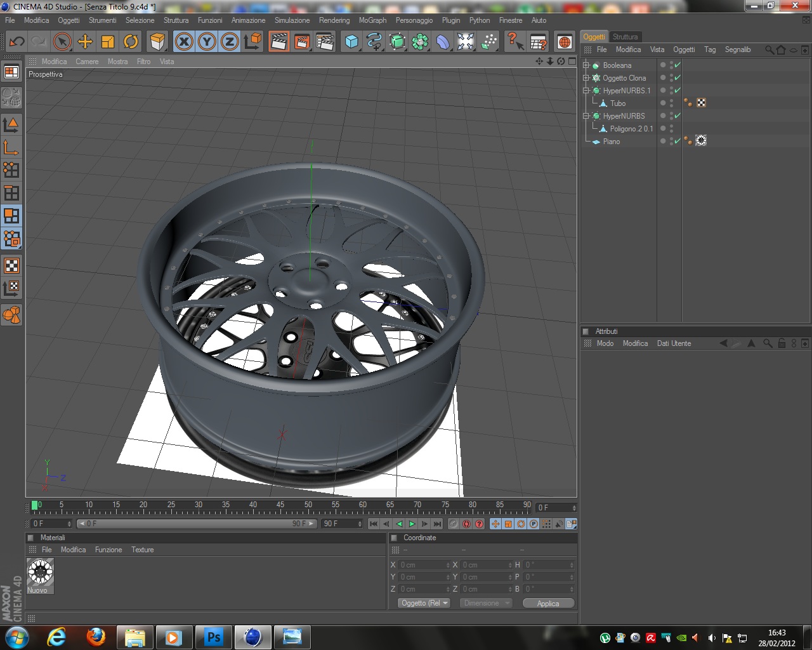Expand the Booleana object tree
The image size is (812, 650).
tap(587, 65)
